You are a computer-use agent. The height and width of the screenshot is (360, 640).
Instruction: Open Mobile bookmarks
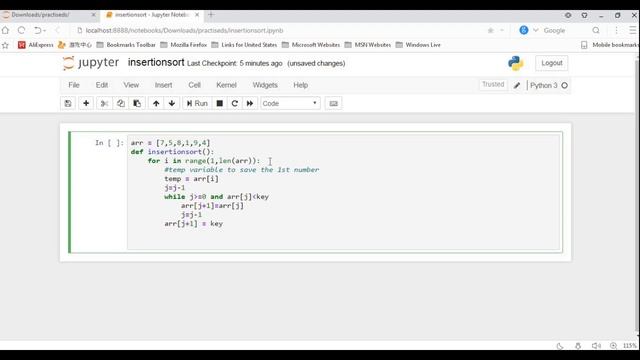(610, 45)
